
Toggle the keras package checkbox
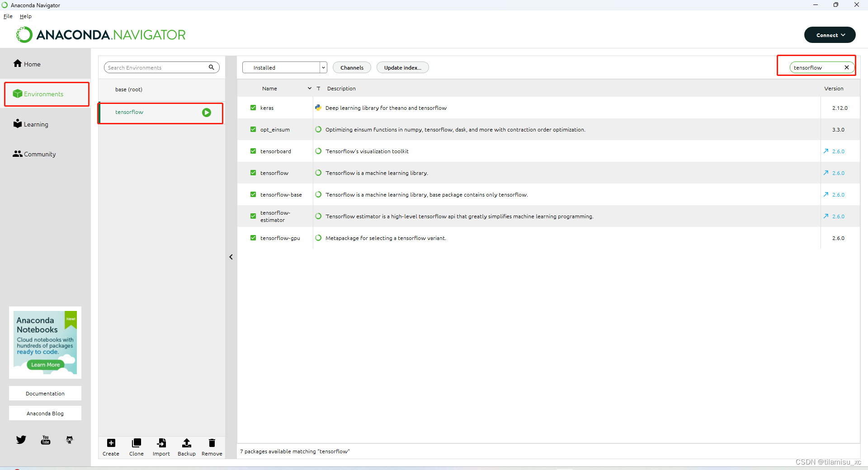click(253, 108)
